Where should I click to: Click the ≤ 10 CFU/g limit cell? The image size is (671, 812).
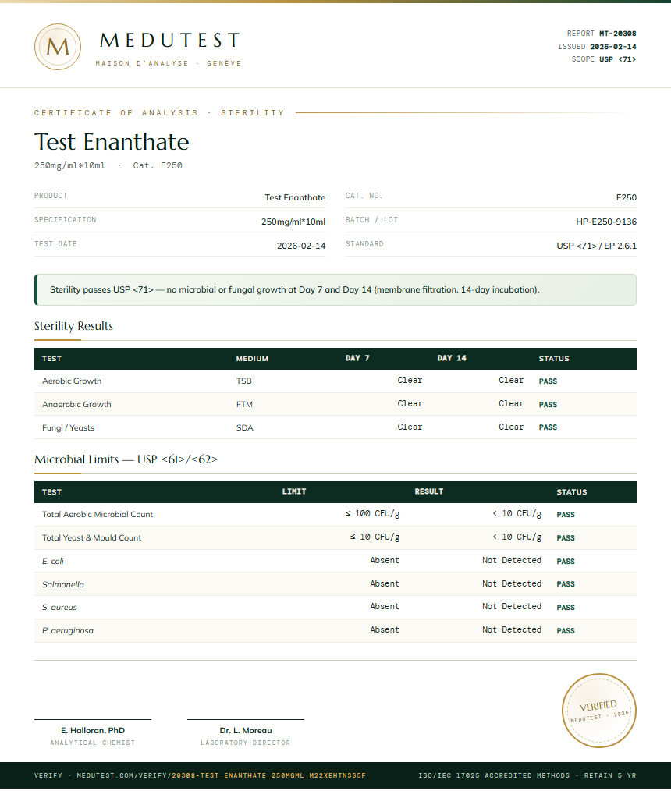[375, 537]
